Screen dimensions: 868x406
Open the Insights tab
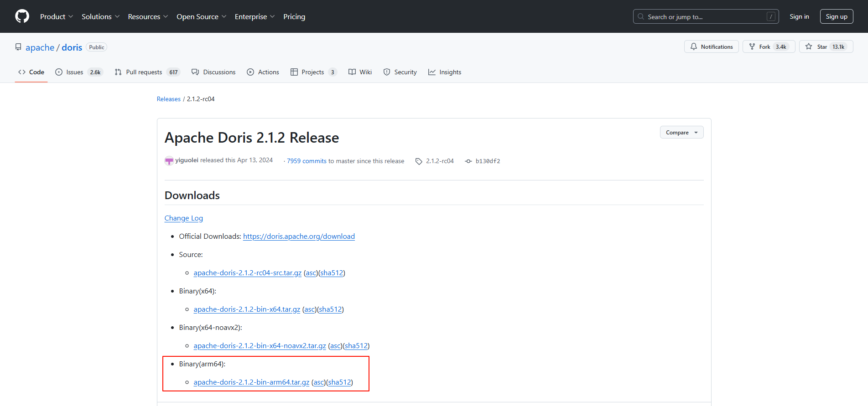coord(445,72)
